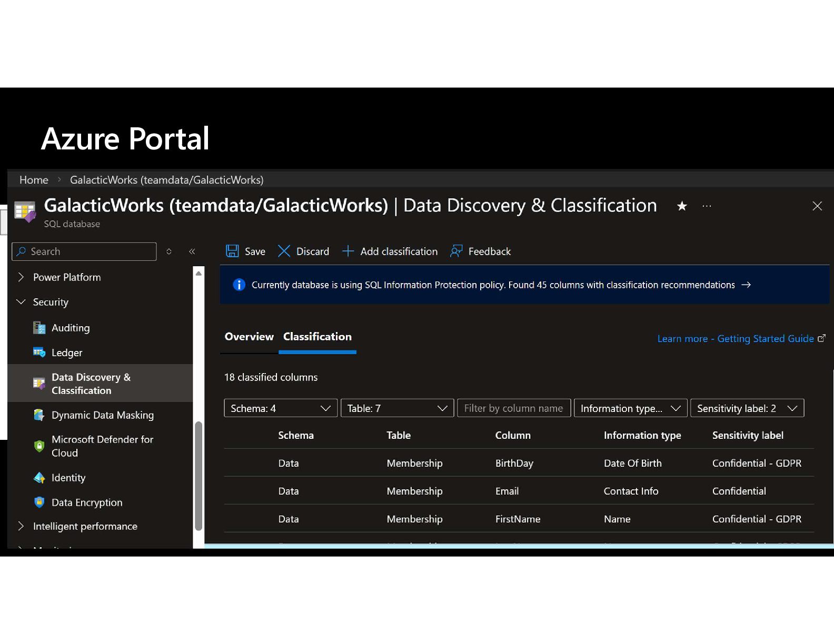Collapse the sidebar with double chevron
834x644 pixels.
point(192,251)
